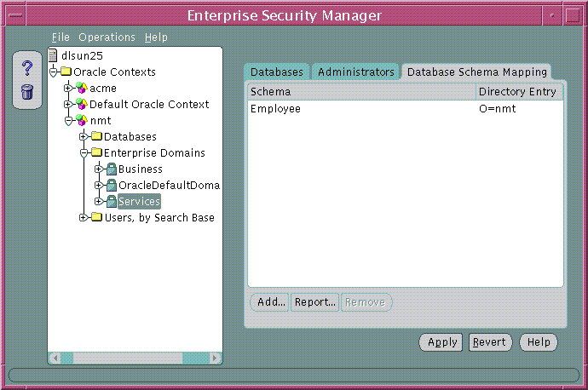Collapse the Enterprise Domains node
The image size is (588, 390).
tap(84, 153)
